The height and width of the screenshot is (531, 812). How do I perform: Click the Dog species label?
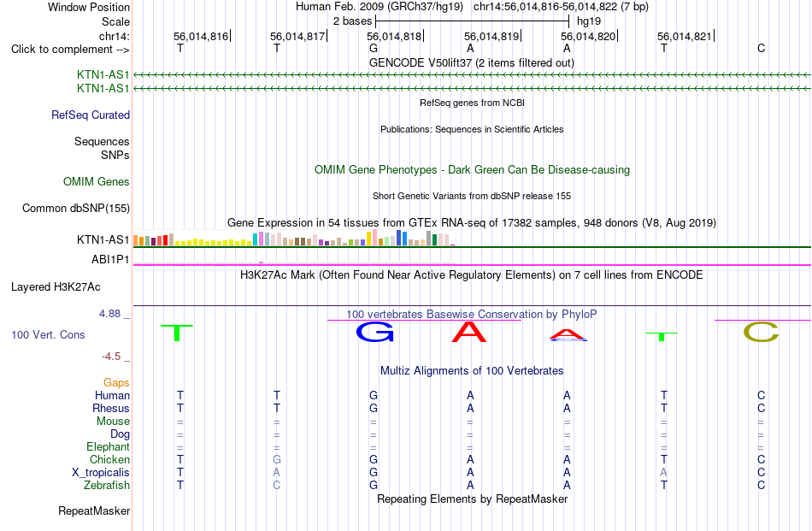click(x=120, y=434)
